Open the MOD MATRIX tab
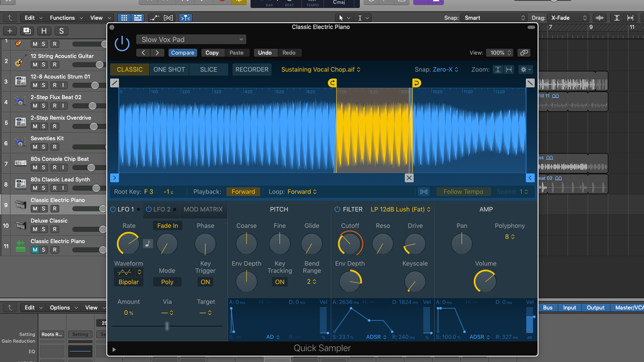Image resolution: width=644 pixels, height=362 pixels. [x=203, y=209]
